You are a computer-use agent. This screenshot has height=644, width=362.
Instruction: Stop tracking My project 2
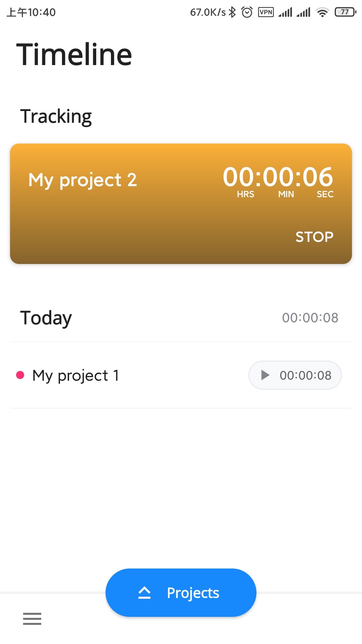[x=314, y=237]
